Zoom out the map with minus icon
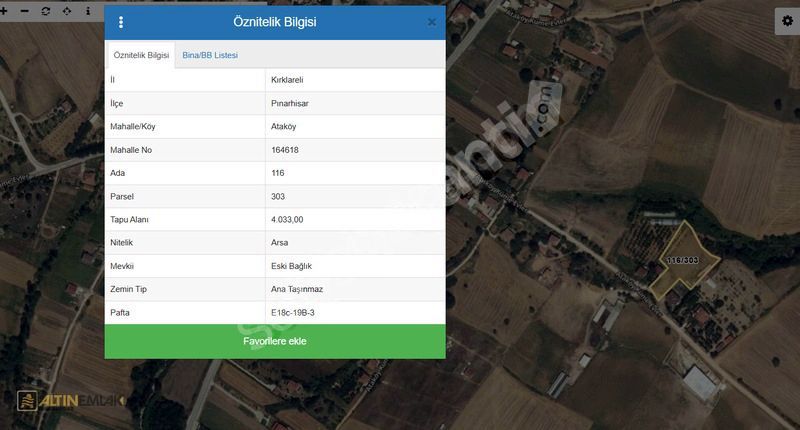 pos(24,11)
